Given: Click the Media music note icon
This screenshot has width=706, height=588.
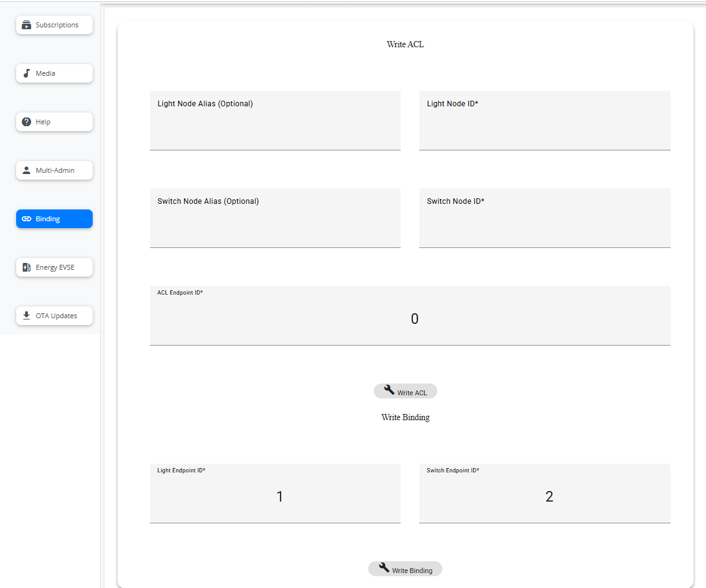Looking at the screenshot, I should (26, 73).
